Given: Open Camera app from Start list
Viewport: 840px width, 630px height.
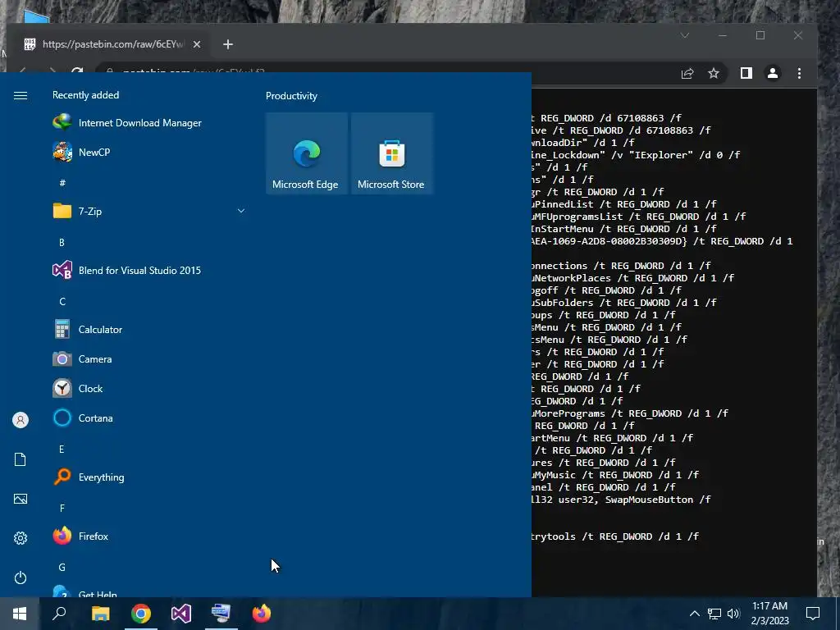Looking at the screenshot, I should coord(150,359).
